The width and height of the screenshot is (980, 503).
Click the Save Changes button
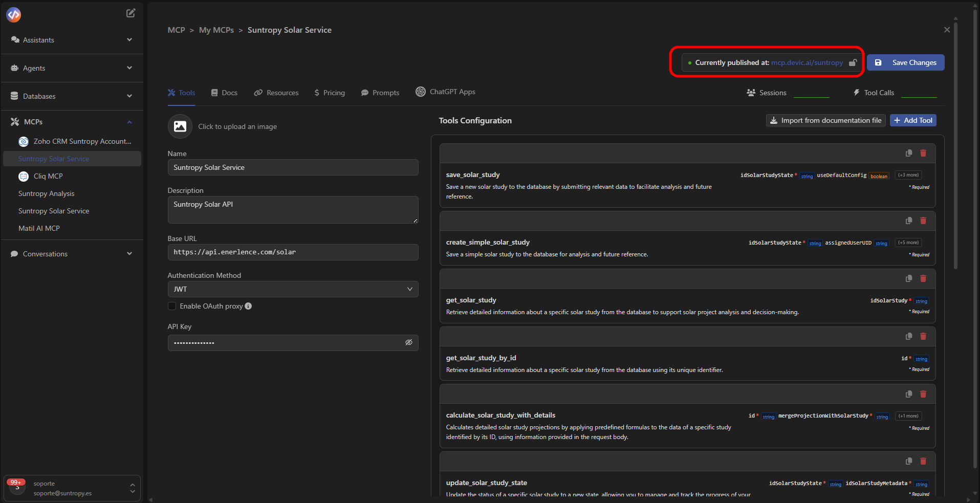coord(906,62)
